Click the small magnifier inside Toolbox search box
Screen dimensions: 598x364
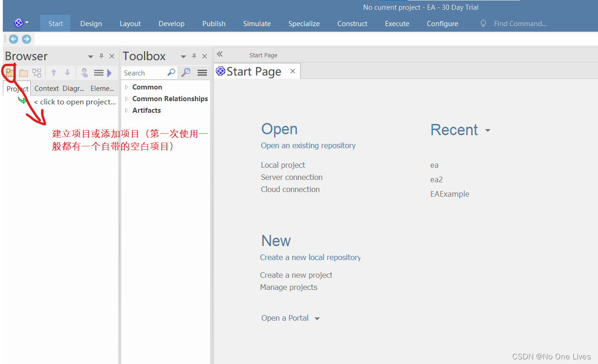[171, 73]
